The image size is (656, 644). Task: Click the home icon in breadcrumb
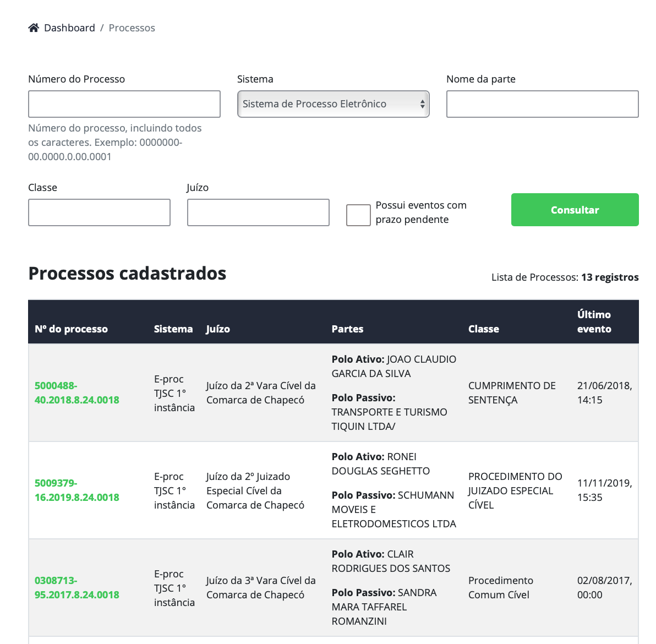pos(34,28)
